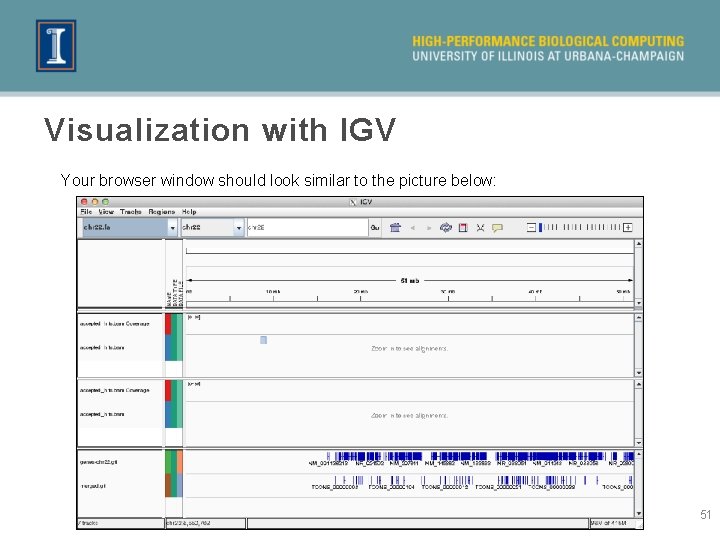This screenshot has height=540, width=720.
Task: Click the zoom out minus button
Action: pos(531,227)
